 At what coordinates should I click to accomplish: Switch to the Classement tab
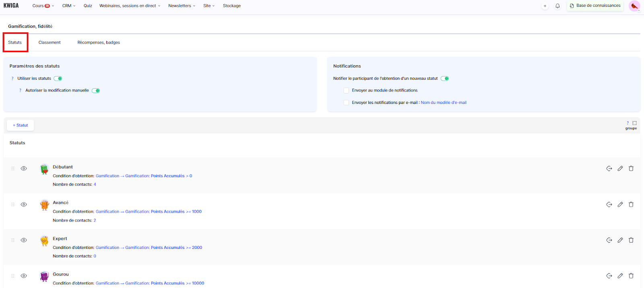tap(50, 43)
